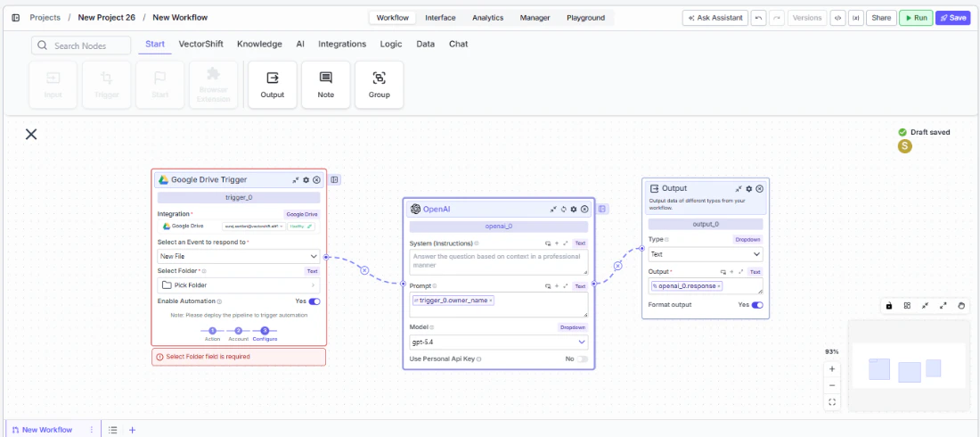Toggle the Use Personal Api Key switch
980x437 pixels.
coord(582,359)
